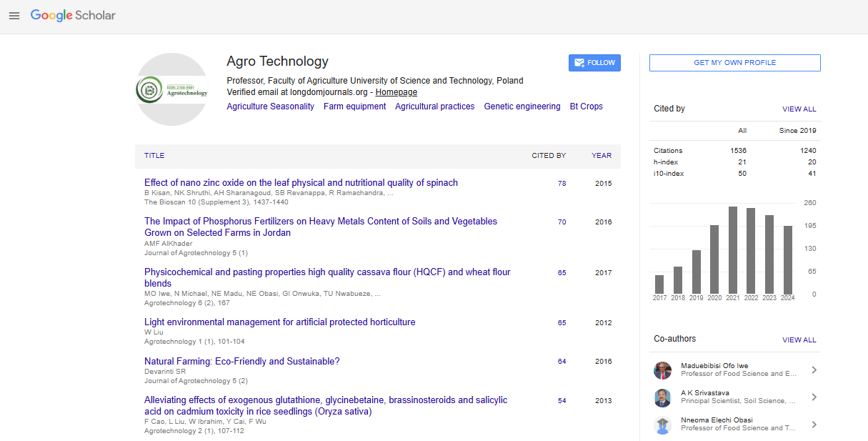This screenshot has width=868, height=441.
Task: Open Maduebibisi Ofo Iwe co-author profile
Action: pyautogui.click(x=714, y=366)
